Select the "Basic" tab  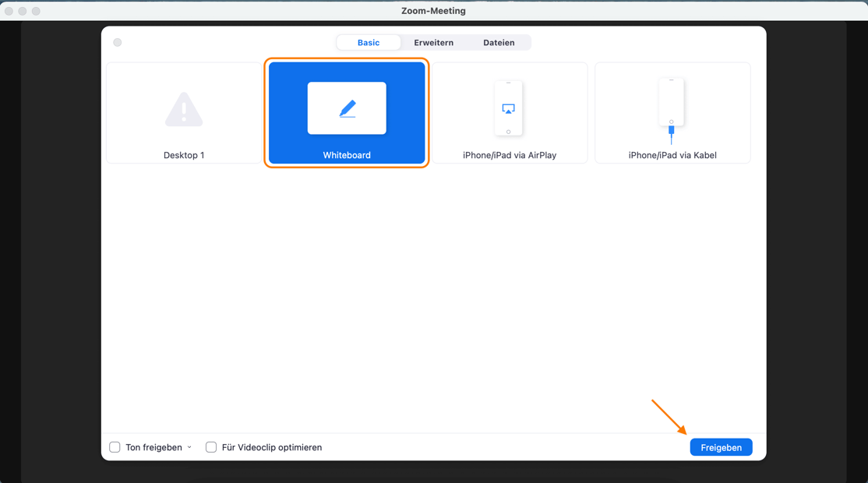(x=369, y=43)
